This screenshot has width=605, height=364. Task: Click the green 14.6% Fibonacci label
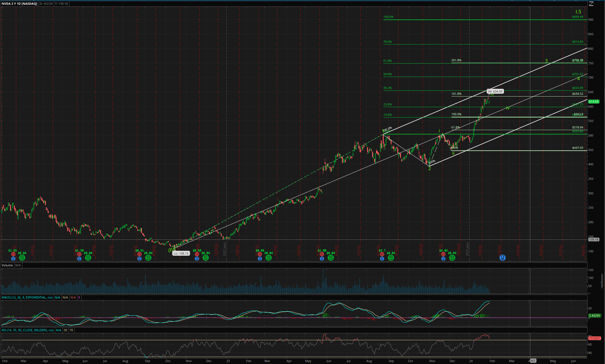[x=388, y=115]
